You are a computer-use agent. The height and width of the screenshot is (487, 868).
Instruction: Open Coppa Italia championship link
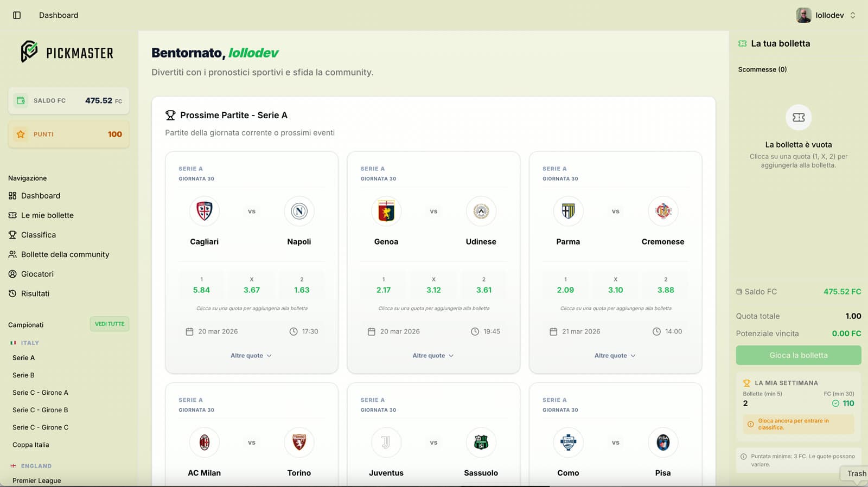pos(31,445)
